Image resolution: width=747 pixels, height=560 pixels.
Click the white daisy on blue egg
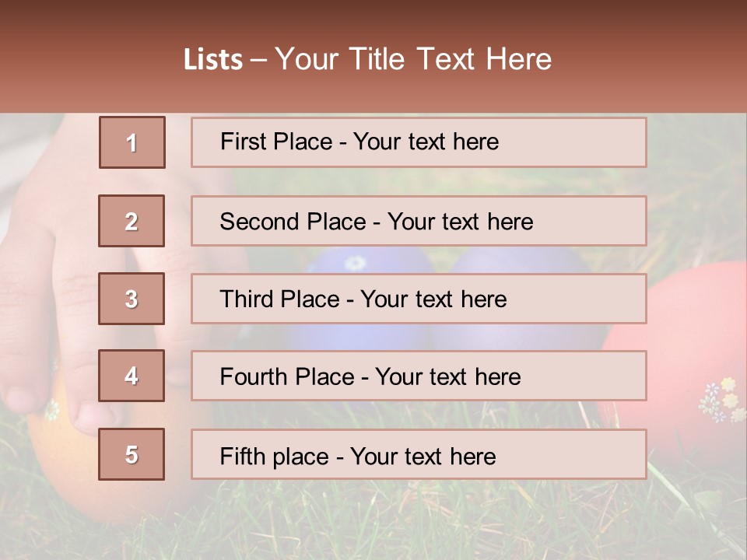point(356,262)
